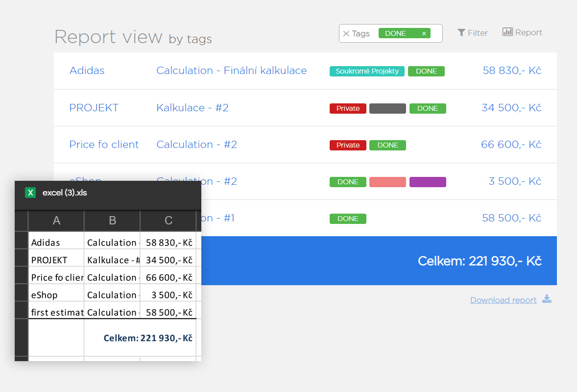Screen dimensions: 577x392
Task: Click DONE tag in 3 500 row
Action: pyautogui.click(x=348, y=182)
